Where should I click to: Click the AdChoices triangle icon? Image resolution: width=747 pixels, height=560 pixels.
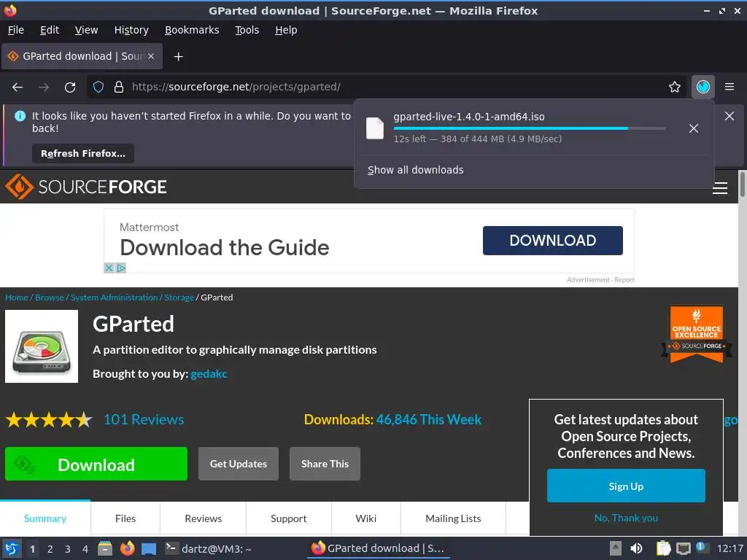pos(121,268)
